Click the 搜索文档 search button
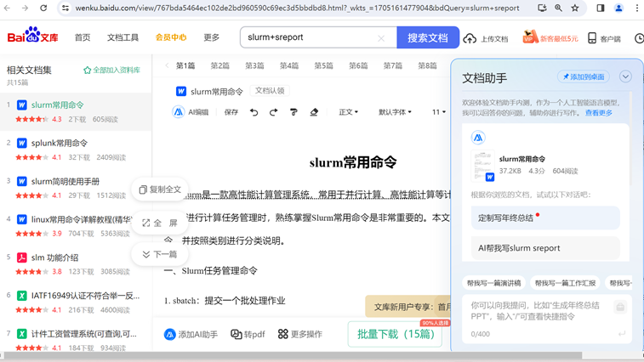The height and width of the screenshot is (362, 644). pyautogui.click(x=428, y=38)
